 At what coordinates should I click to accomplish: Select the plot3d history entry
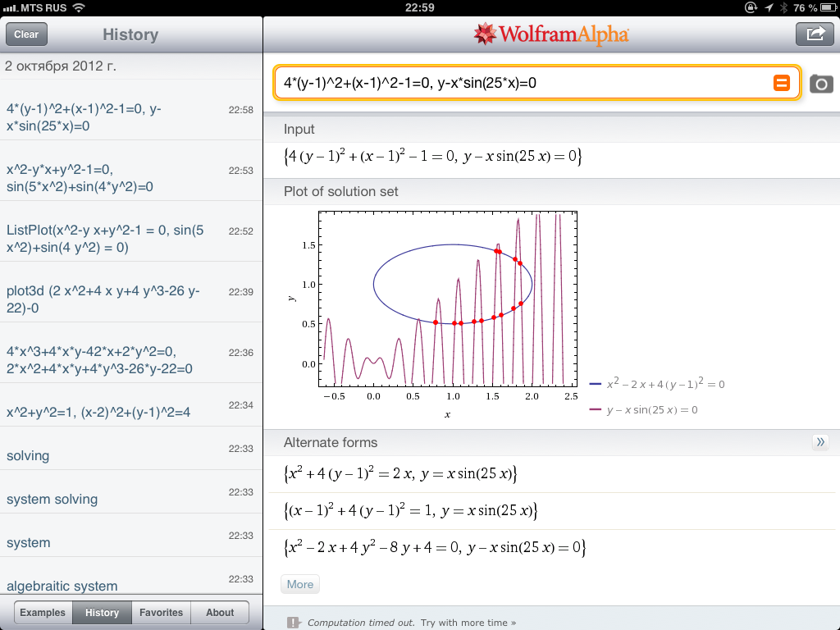pos(103,299)
